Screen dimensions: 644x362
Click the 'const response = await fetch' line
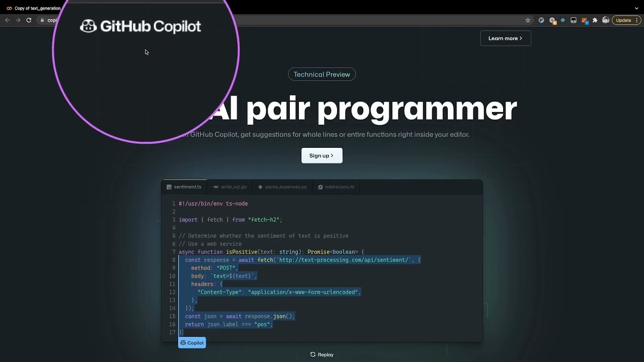[303, 260]
